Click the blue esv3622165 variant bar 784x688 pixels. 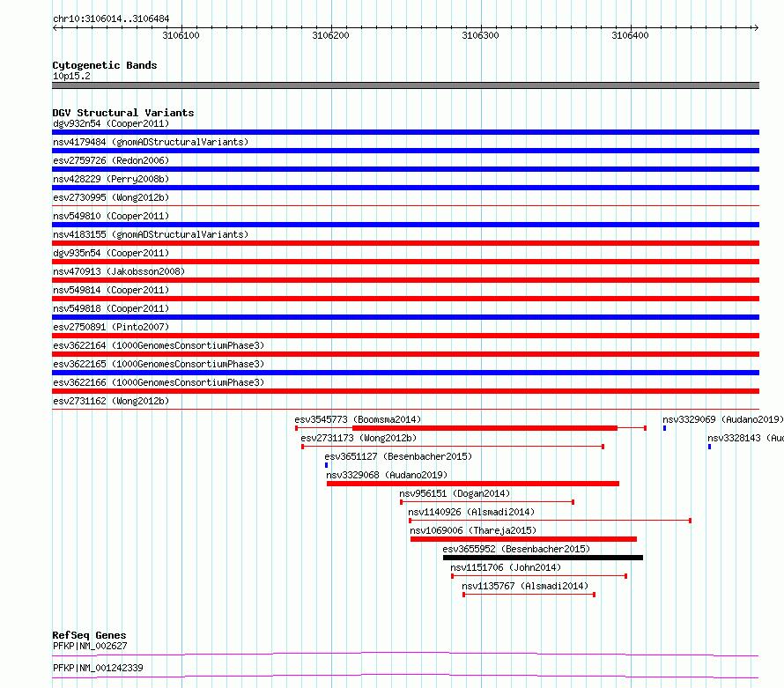pos(405,373)
